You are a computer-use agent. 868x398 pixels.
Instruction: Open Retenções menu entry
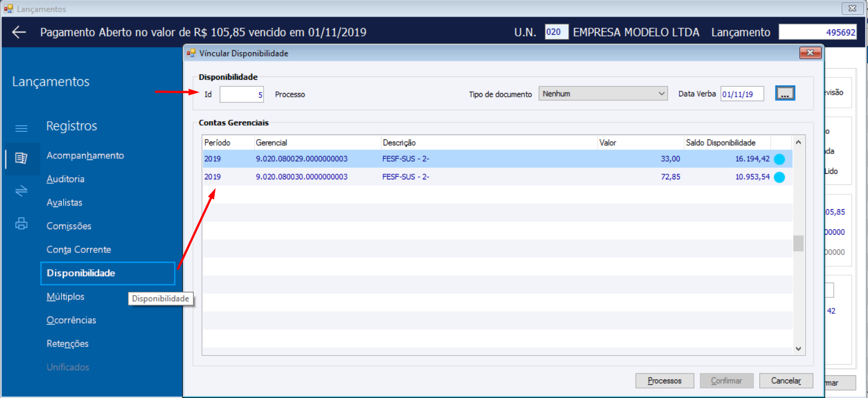coord(68,344)
